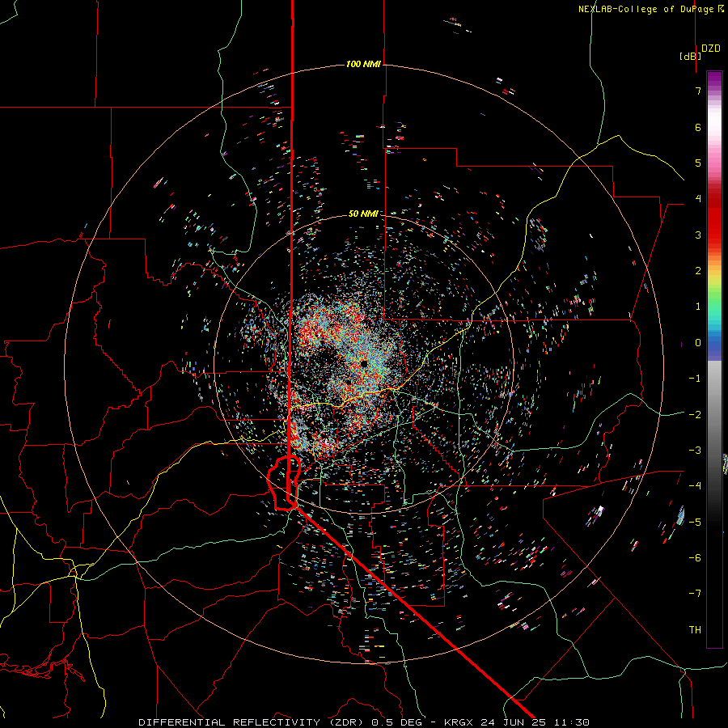Click the -1 value on color scale
728x728 pixels.
pos(695,379)
